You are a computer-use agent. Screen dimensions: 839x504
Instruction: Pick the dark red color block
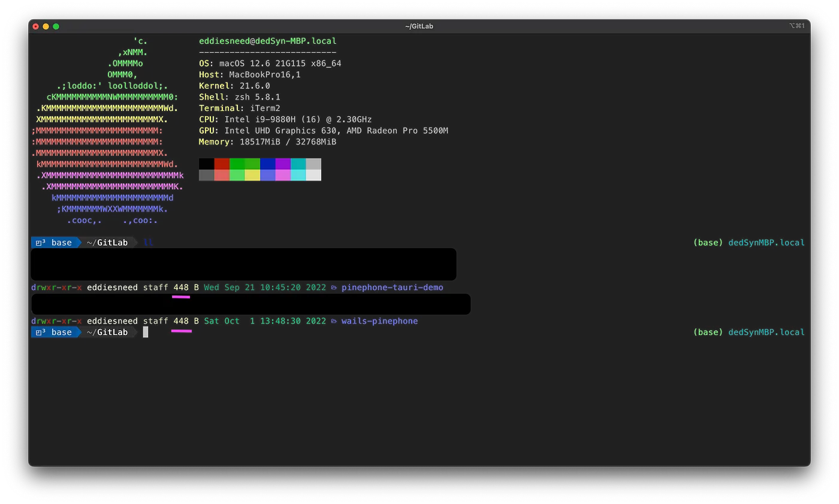(222, 164)
